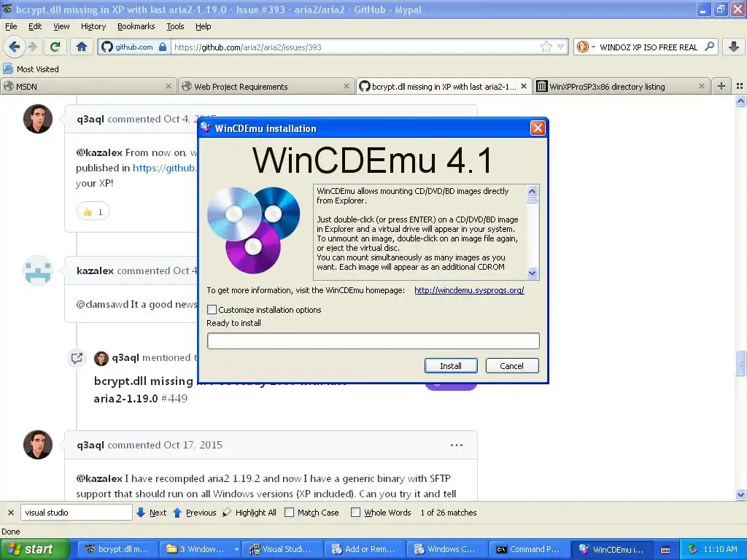Screen dimensions: 747x560
Task: Click kazalex avatar in comment thread
Action: coord(38,271)
